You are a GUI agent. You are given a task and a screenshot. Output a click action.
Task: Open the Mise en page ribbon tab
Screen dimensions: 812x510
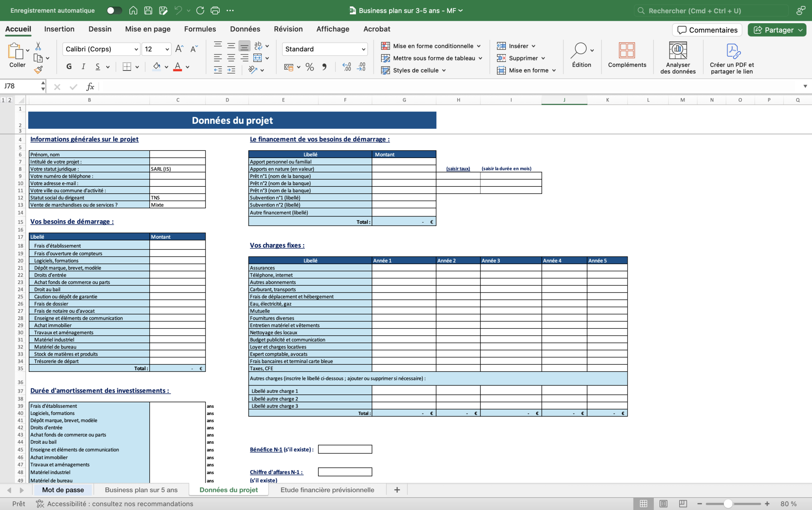148,29
